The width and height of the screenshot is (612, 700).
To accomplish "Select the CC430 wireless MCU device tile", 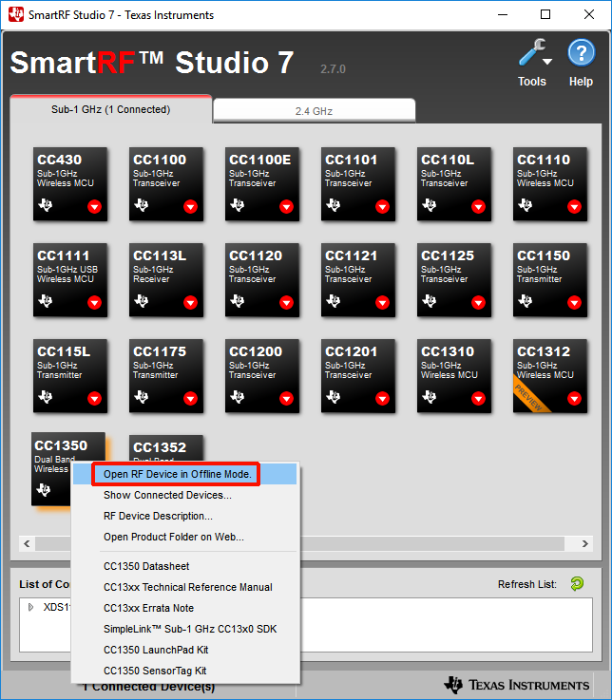I will (69, 183).
